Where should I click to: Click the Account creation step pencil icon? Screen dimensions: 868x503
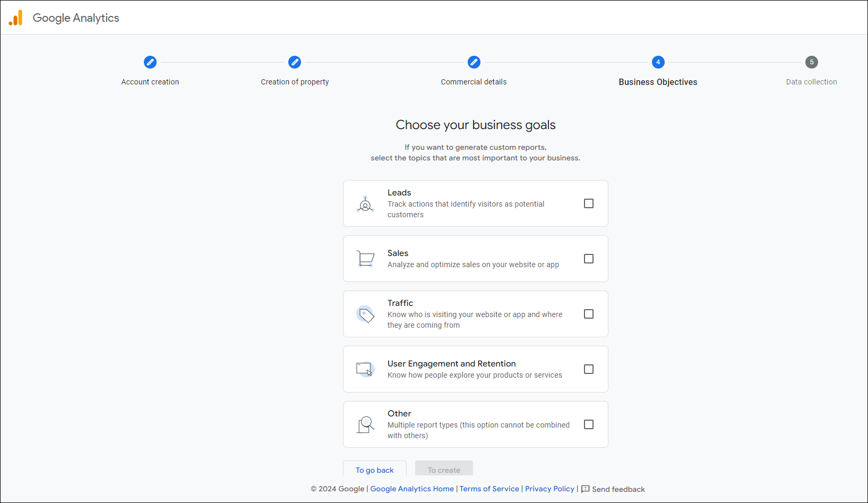(x=150, y=62)
